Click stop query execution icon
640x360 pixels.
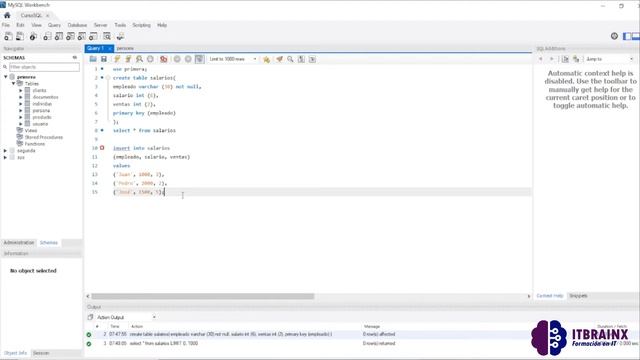point(150,59)
